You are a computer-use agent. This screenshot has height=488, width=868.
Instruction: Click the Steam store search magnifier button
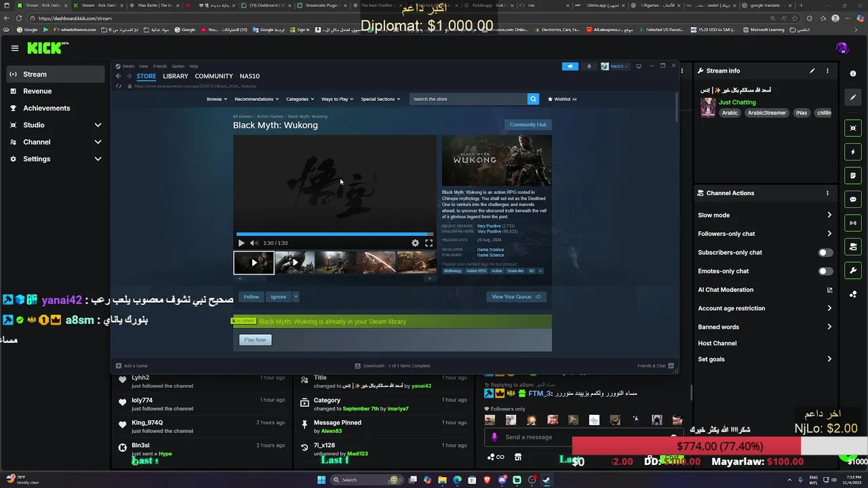[533, 99]
